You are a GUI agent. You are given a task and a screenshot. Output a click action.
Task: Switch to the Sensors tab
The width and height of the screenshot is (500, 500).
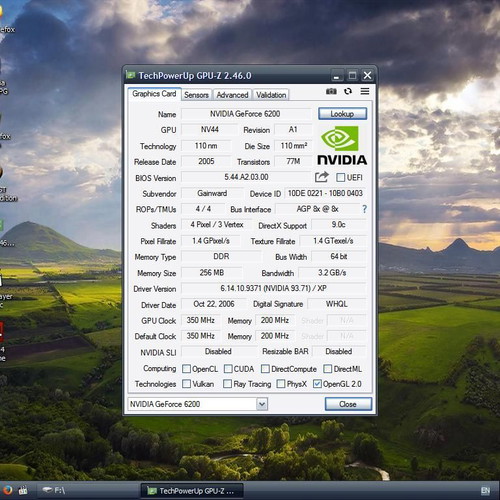pyautogui.click(x=196, y=95)
